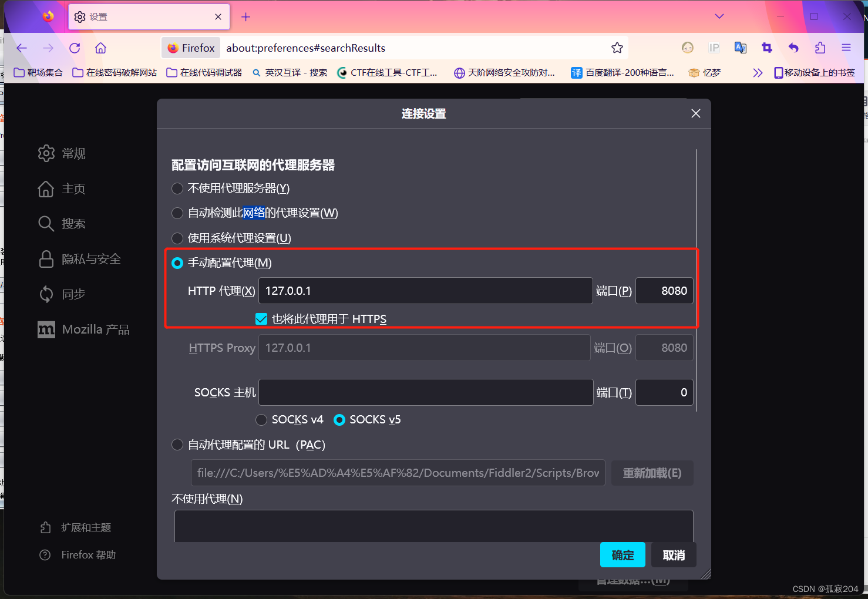Open the browser extensions puzzle icon
868x599 pixels.
pyautogui.click(x=819, y=48)
